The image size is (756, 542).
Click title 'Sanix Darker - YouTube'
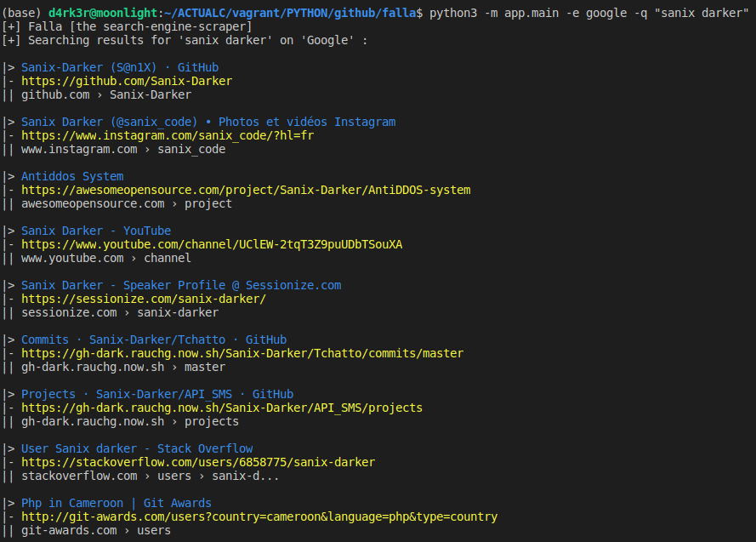coord(96,231)
